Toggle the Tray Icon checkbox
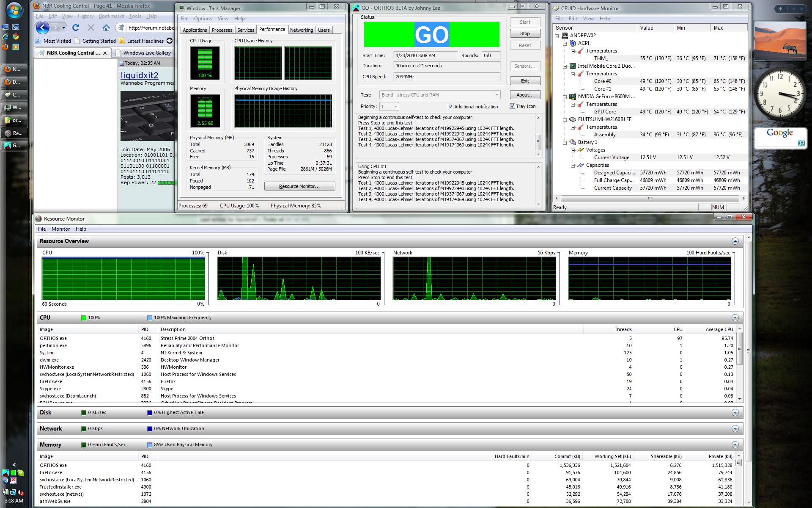Image resolution: width=812 pixels, height=508 pixels. tap(512, 106)
